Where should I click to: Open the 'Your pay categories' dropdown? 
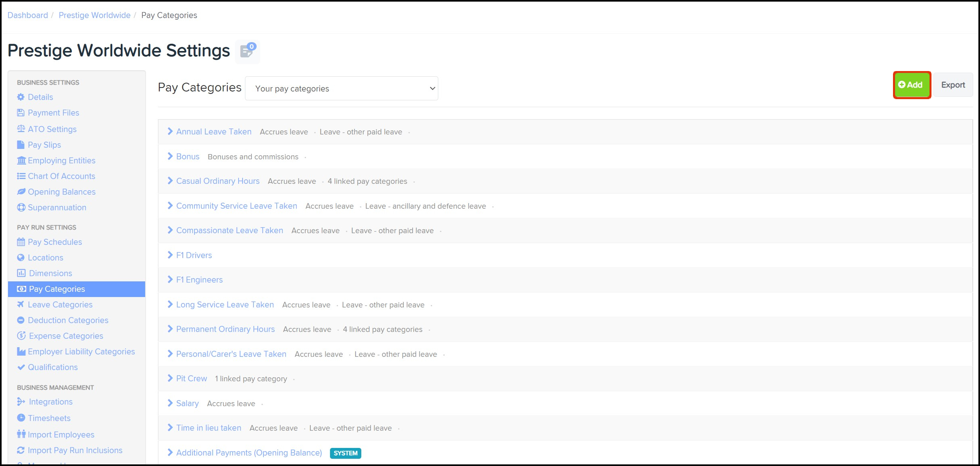click(x=341, y=88)
